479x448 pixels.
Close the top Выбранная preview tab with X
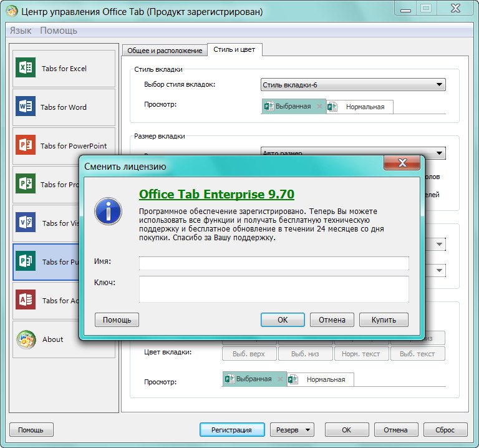[x=319, y=106]
